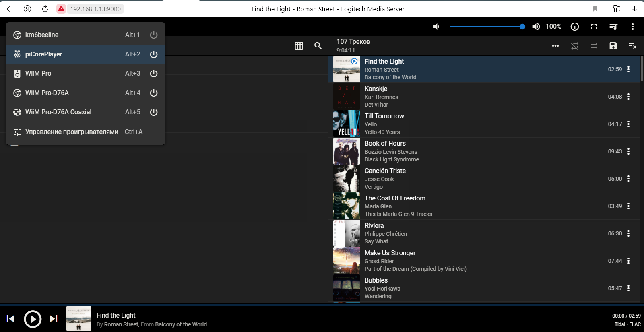Open the main three-dot menu at top right
The image size is (644, 332).
[632, 27]
